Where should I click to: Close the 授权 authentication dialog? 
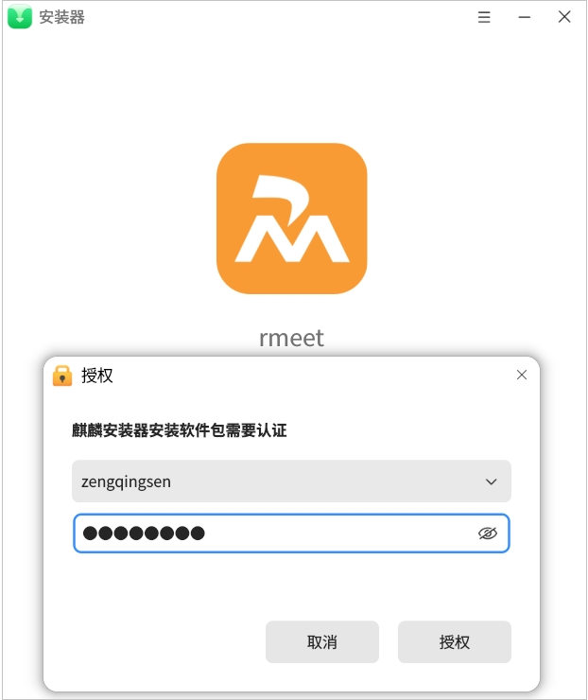522,375
